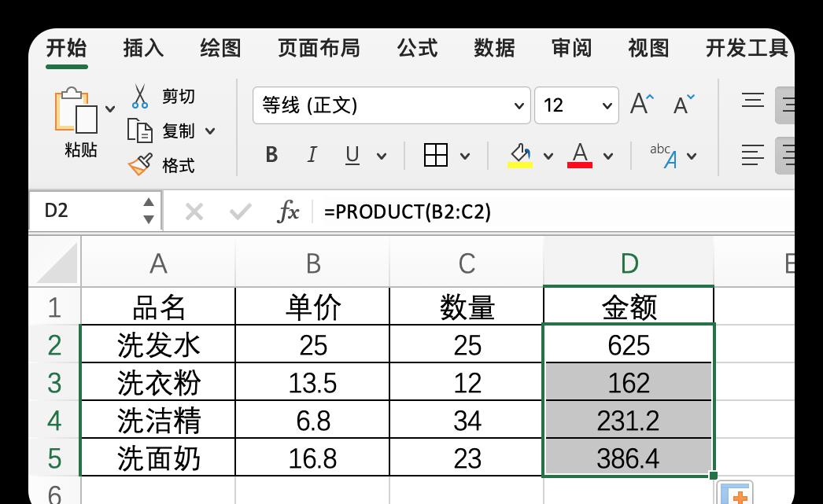Click the Cut scissors icon
Screen dimensions: 823x504
(139, 97)
